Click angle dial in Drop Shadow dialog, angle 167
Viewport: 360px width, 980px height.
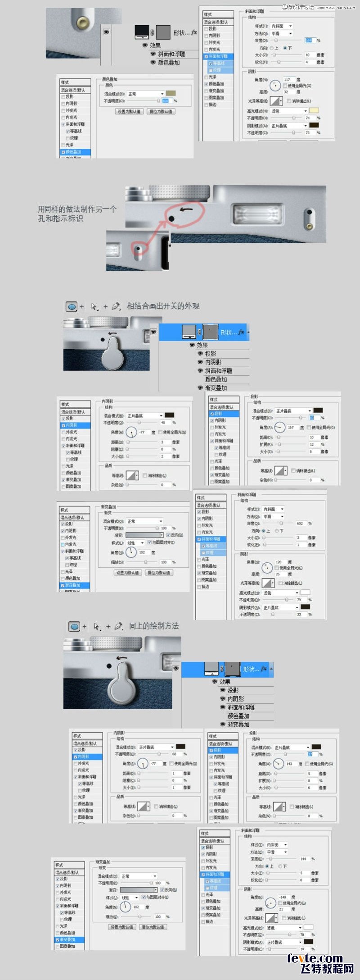pos(279,427)
